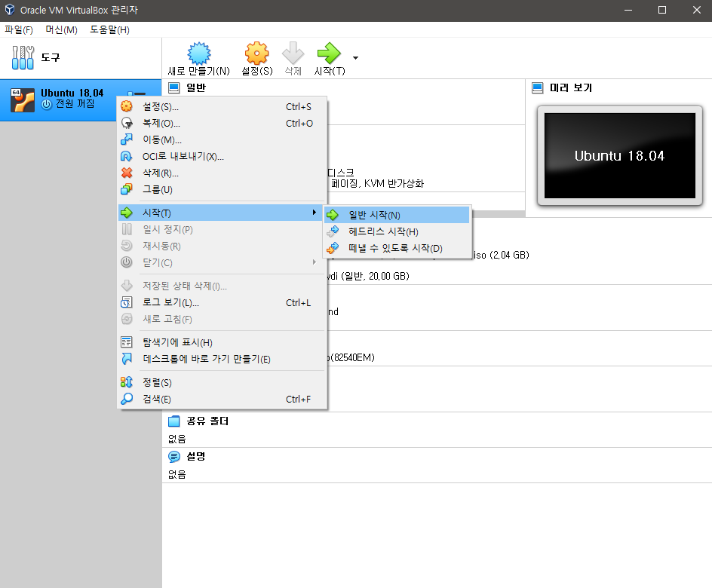Screen dimensions: 712x588
Task: Click the green Start (시작) toolbar arrow
Action: point(329,54)
